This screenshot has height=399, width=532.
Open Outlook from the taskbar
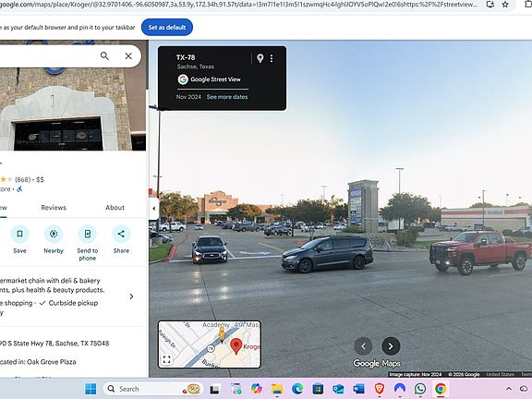click(338, 389)
